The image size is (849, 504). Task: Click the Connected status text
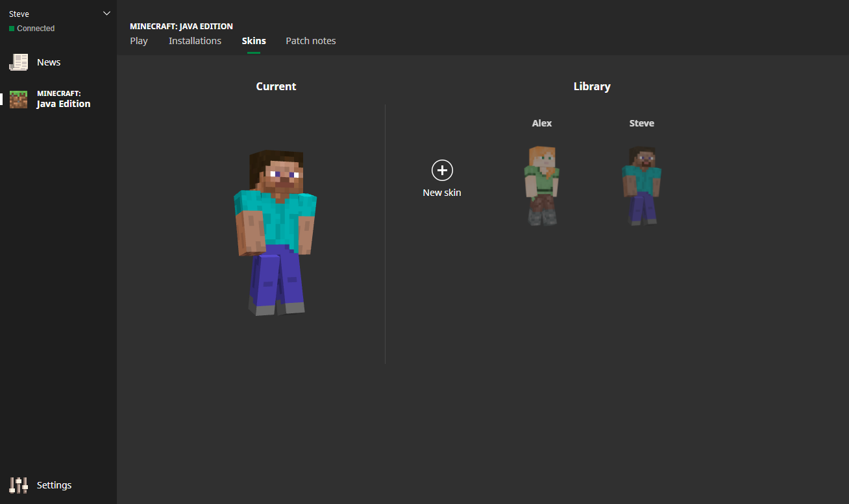pos(36,29)
